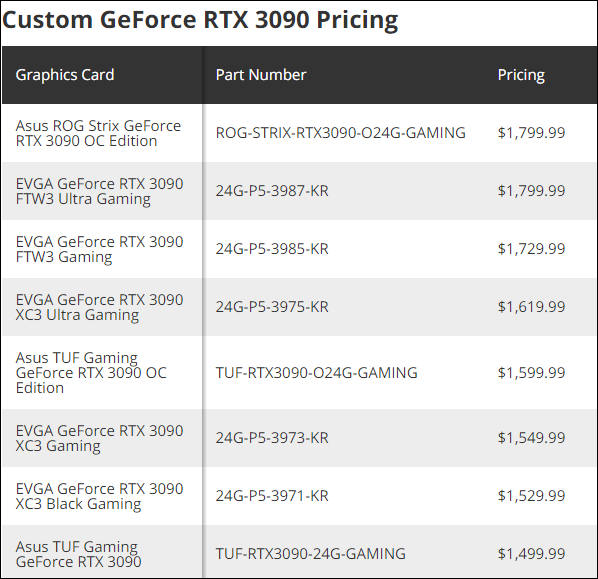598x579 pixels.
Task: Select EVGA FTW3 Gaming card name
Action: pyautogui.click(x=100, y=249)
